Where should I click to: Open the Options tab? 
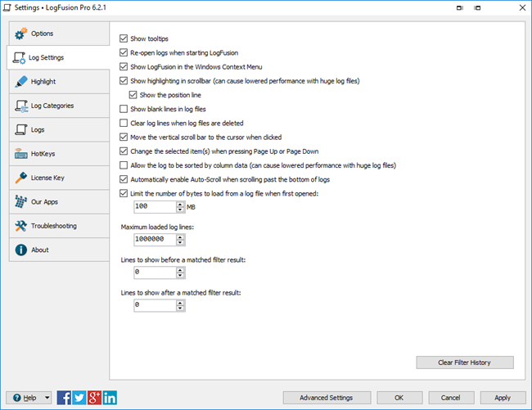pos(59,34)
